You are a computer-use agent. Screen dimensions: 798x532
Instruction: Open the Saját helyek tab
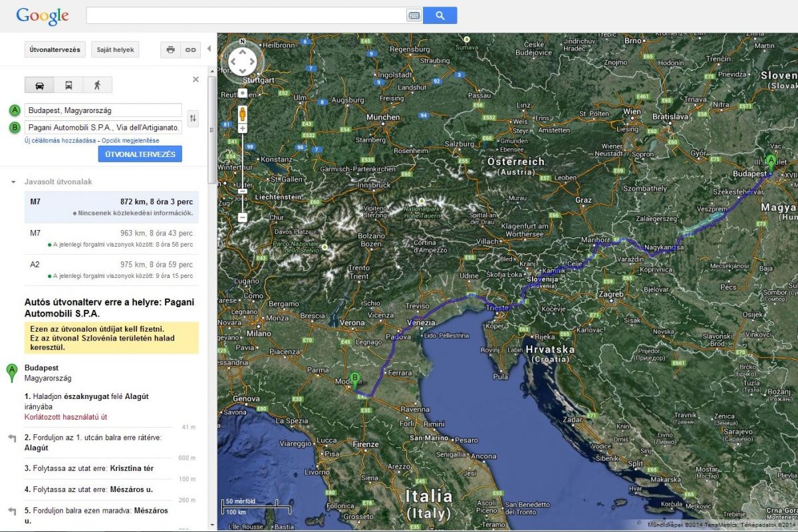(115, 50)
